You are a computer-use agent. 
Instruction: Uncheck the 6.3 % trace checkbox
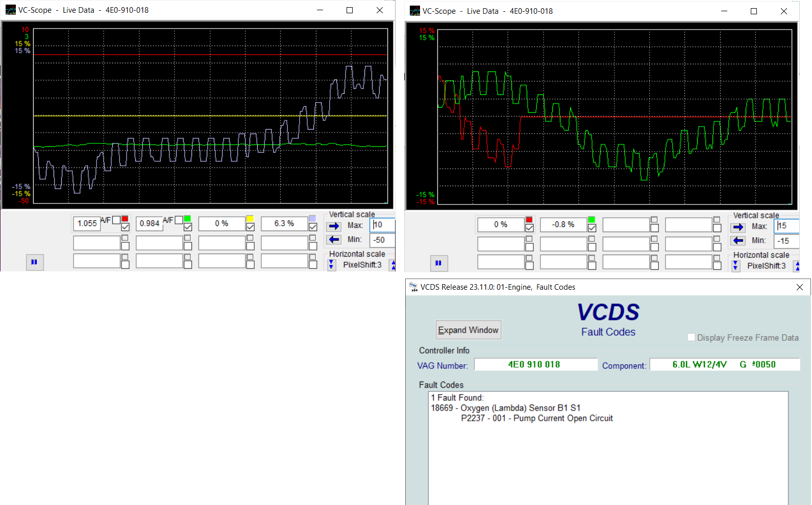tap(313, 227)
